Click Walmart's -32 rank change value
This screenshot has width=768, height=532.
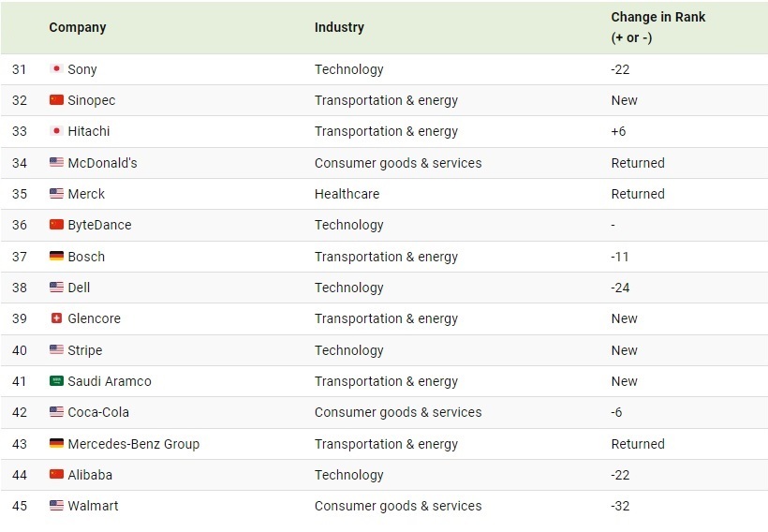pos(620,506)
